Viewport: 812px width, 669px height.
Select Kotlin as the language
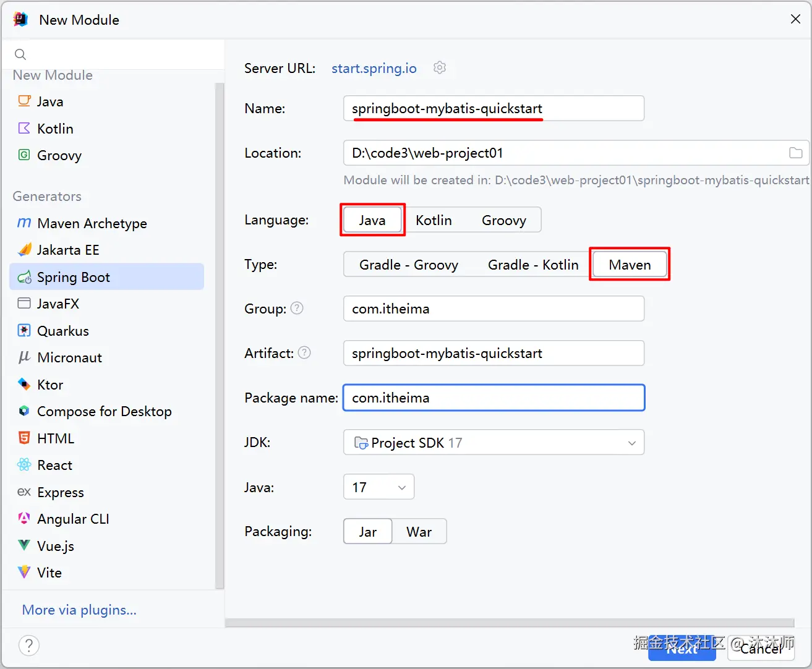434,220
